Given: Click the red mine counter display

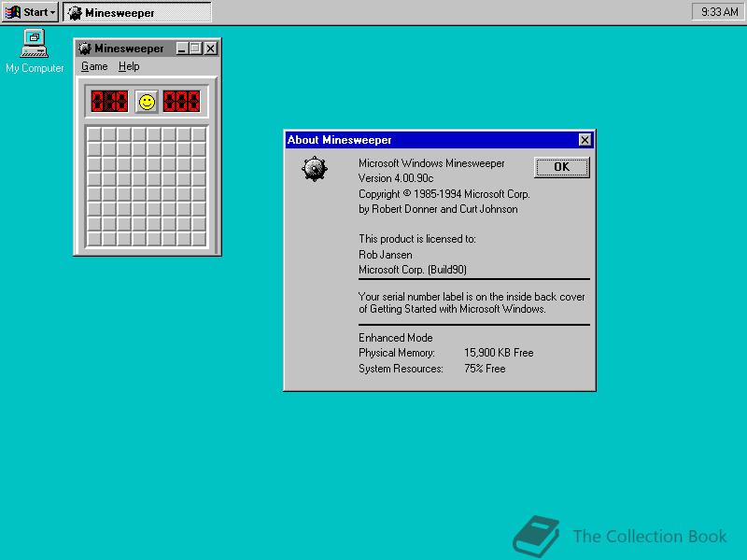Looking at the screenshot, I should [109, 101].
